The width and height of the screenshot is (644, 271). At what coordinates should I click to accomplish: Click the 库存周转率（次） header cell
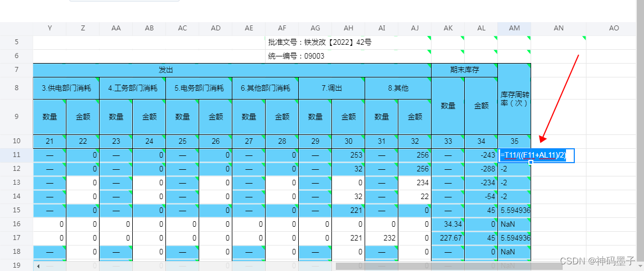(x=514, y=99)
